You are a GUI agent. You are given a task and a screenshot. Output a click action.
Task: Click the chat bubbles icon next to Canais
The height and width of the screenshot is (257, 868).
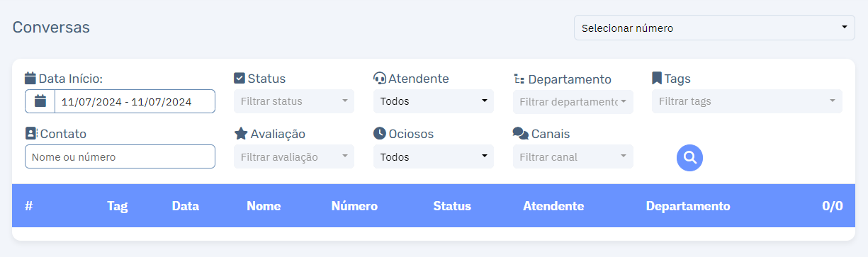[x=520, y=133]
